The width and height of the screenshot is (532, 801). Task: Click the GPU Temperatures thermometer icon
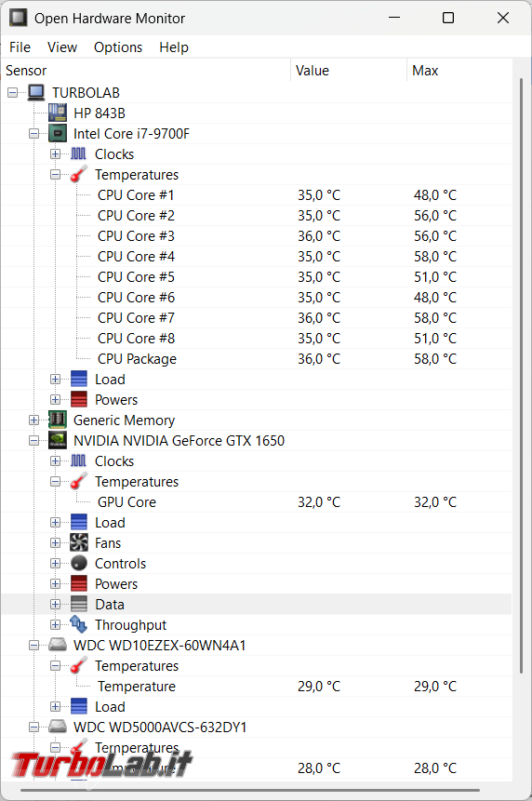pyautogui.click(x=79, y=481)
